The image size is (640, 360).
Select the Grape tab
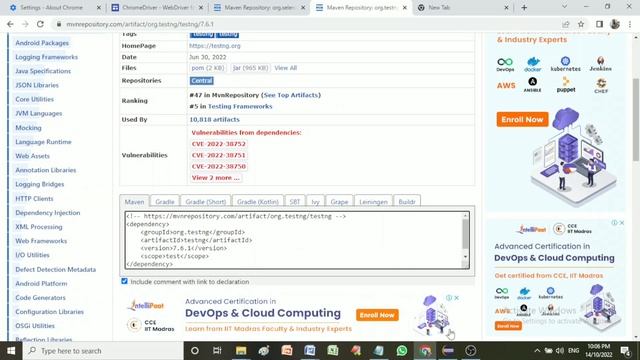point(339,202)
